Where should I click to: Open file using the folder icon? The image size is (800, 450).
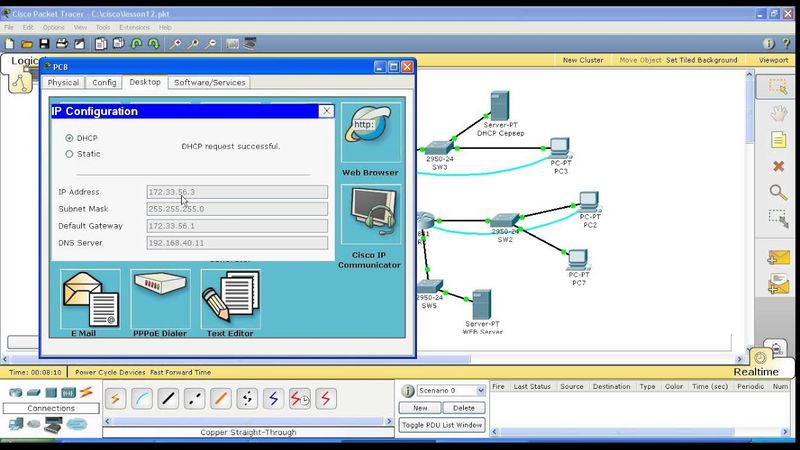pos(27,44)
